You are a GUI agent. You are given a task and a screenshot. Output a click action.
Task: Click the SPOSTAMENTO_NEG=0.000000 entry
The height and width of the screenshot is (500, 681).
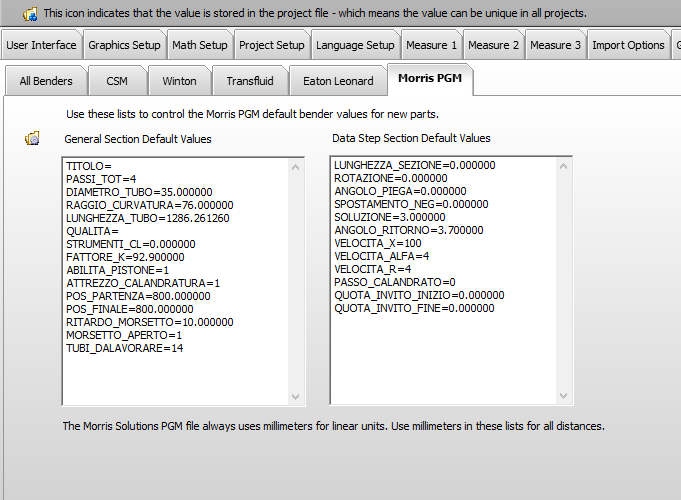[x=411, y=205]
